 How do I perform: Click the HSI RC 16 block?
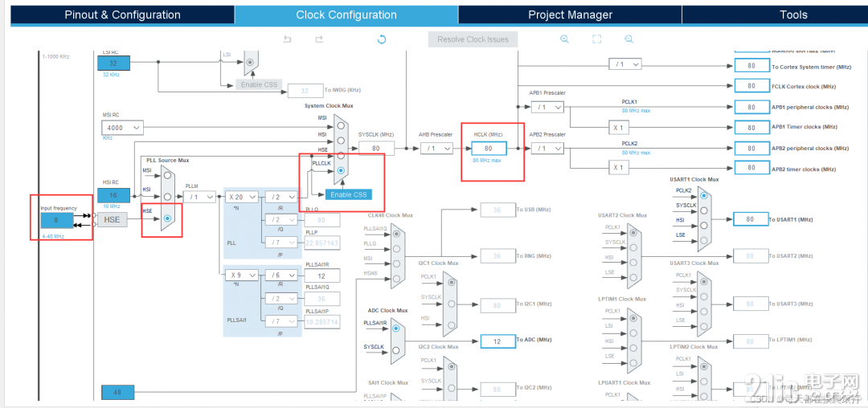tap(113, 195)
